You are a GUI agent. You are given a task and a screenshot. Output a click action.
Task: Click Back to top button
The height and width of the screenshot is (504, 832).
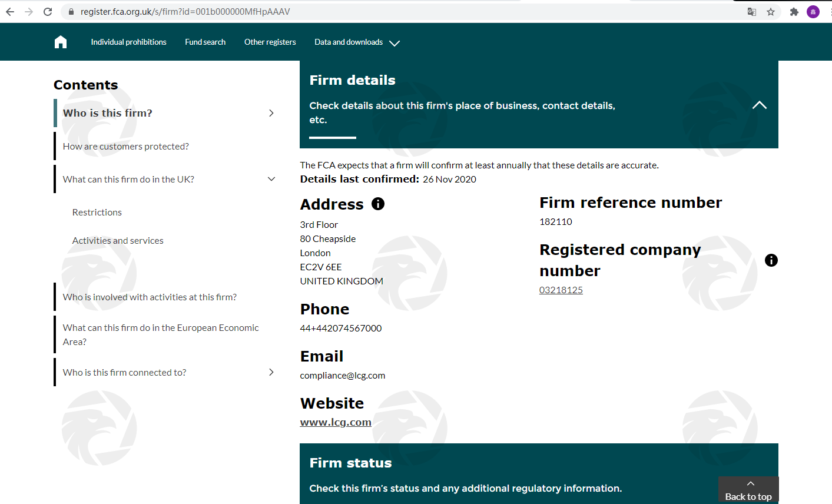(748, 490)
